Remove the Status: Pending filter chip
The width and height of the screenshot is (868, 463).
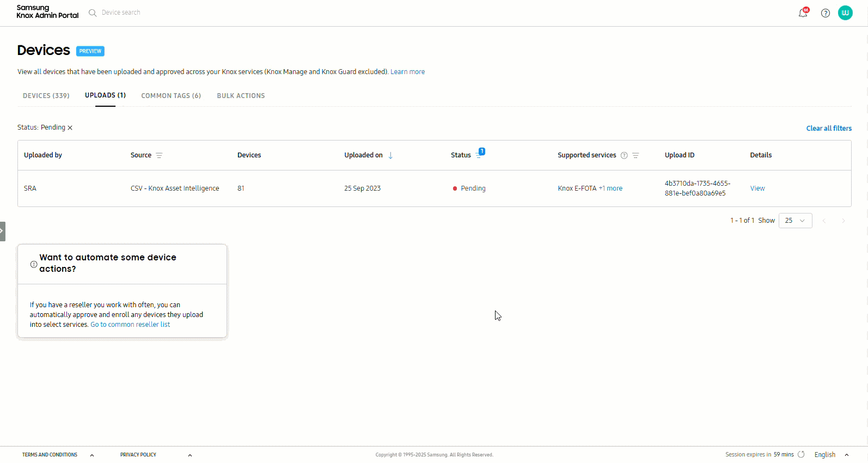point(70,128)
